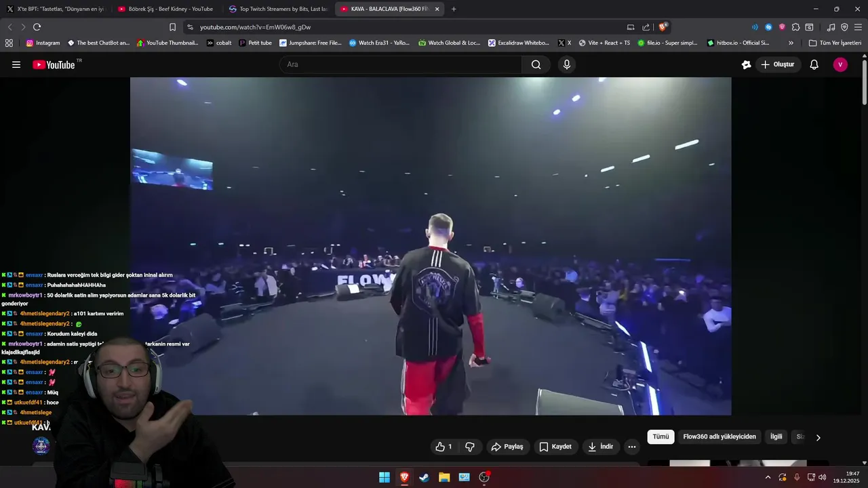Click the Oluştur create button
868x488 pixels.
(x=777, y=64)
